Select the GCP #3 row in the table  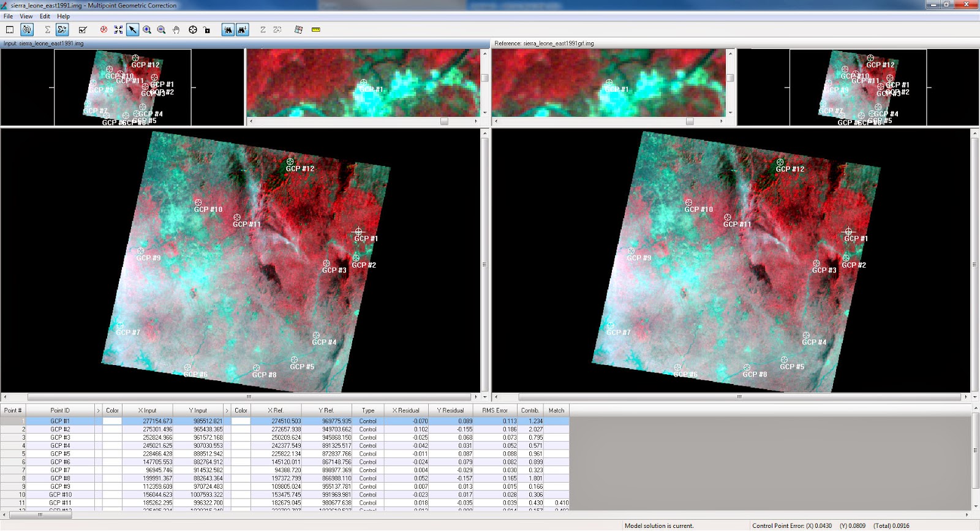285,437
